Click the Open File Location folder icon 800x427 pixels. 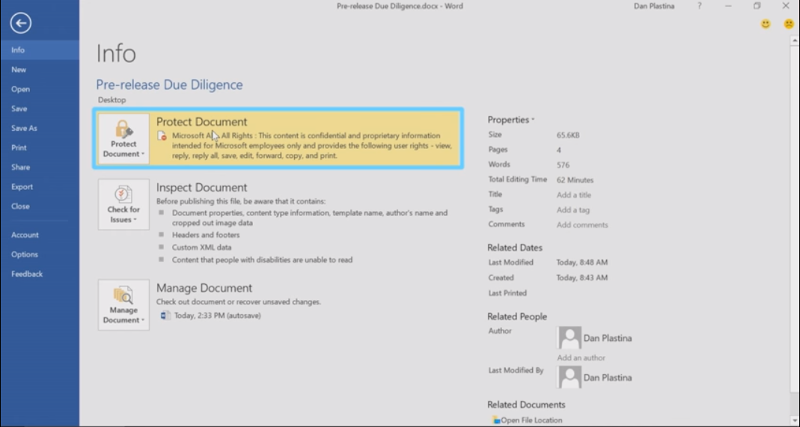[x=496, y=420]
